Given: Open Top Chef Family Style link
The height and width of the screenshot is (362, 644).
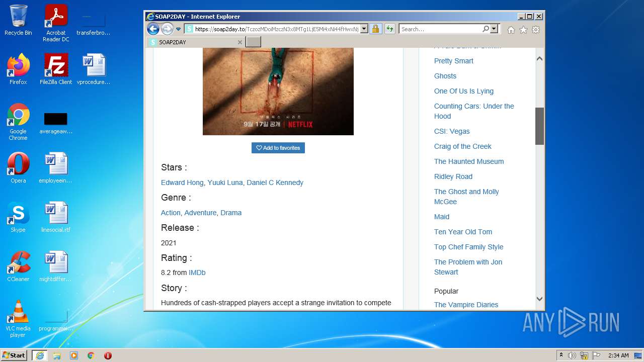Looking at the screenshot, I should [469, 247].
